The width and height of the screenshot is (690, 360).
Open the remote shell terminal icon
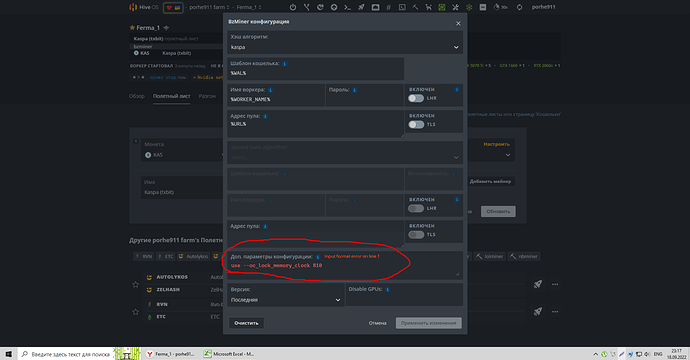click(348, 7)
